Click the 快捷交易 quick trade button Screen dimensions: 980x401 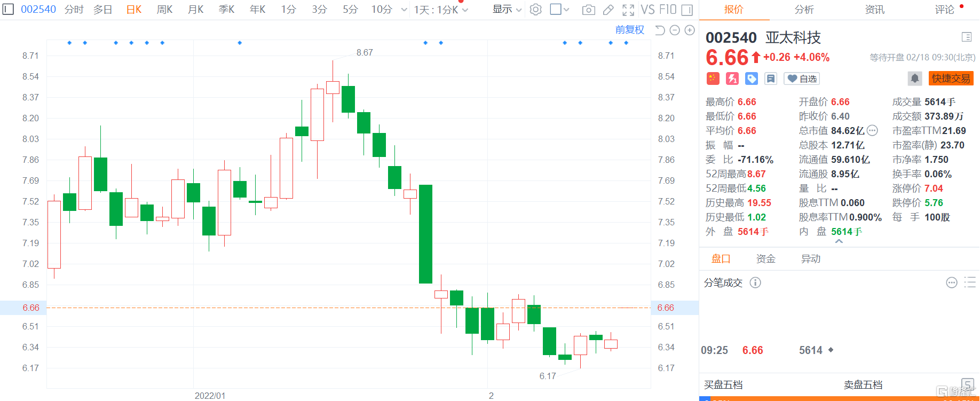[x=951, y=78]
